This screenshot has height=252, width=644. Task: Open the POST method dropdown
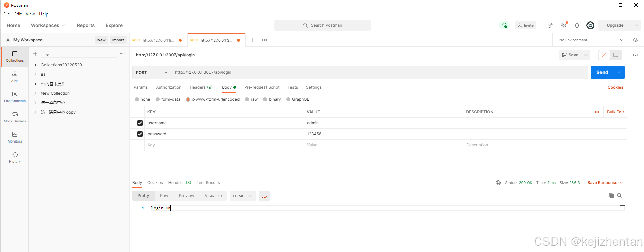click(152, 72)
